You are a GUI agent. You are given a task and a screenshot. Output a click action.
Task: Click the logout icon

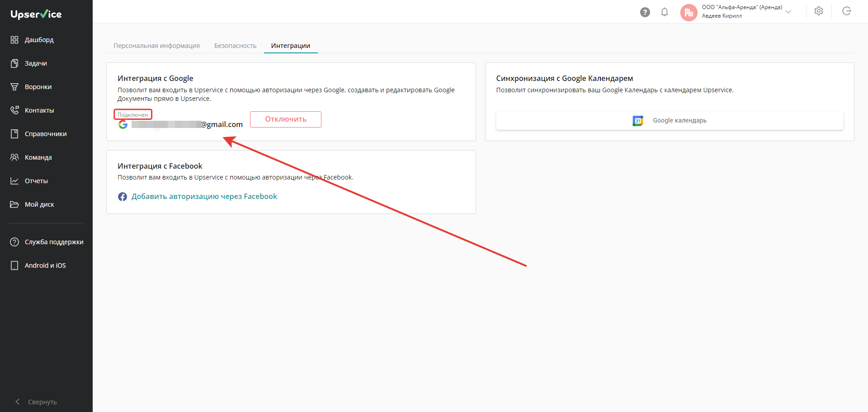coord(847,11)
